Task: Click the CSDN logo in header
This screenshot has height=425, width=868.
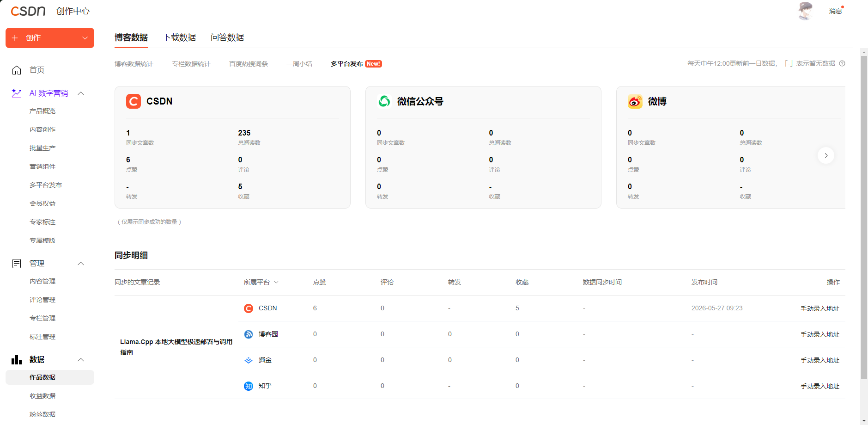Action: (28, 11)
